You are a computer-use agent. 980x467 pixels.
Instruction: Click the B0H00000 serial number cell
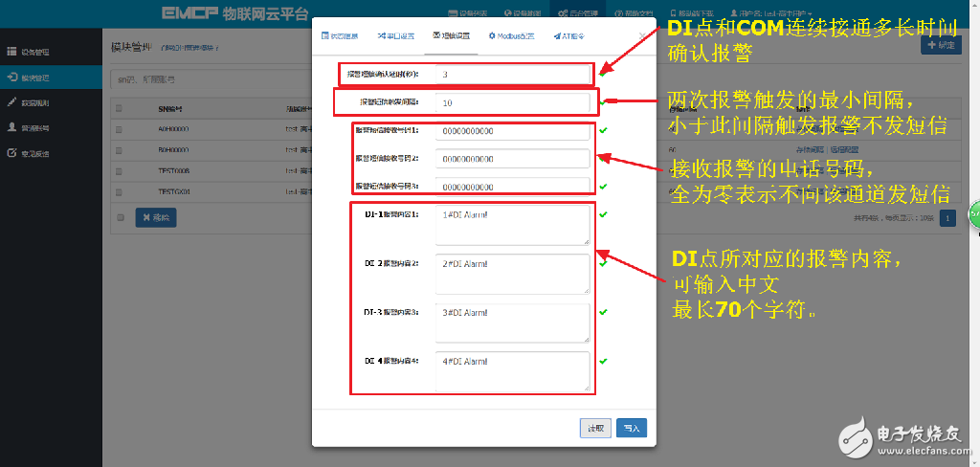coord(173,150)
